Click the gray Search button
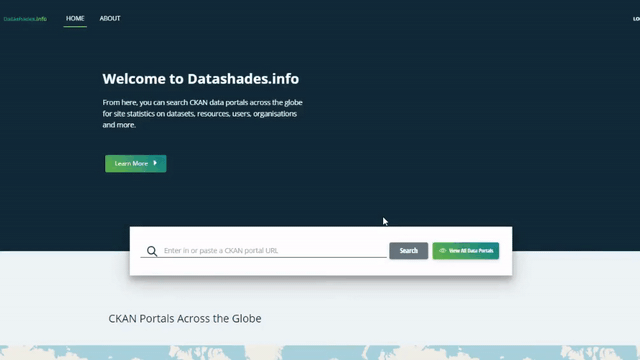640x360 pixels. (409, 251)
